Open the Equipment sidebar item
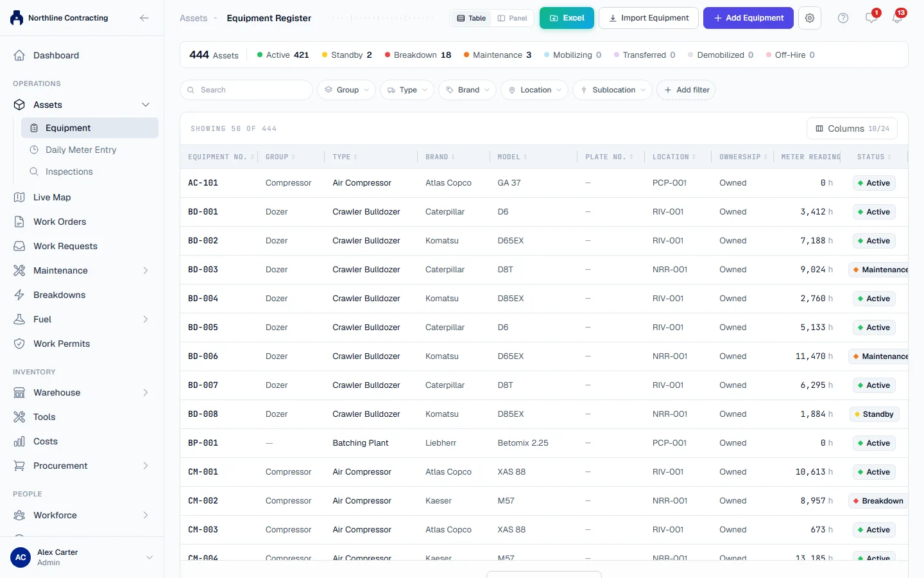 click(x=90, y=128)
